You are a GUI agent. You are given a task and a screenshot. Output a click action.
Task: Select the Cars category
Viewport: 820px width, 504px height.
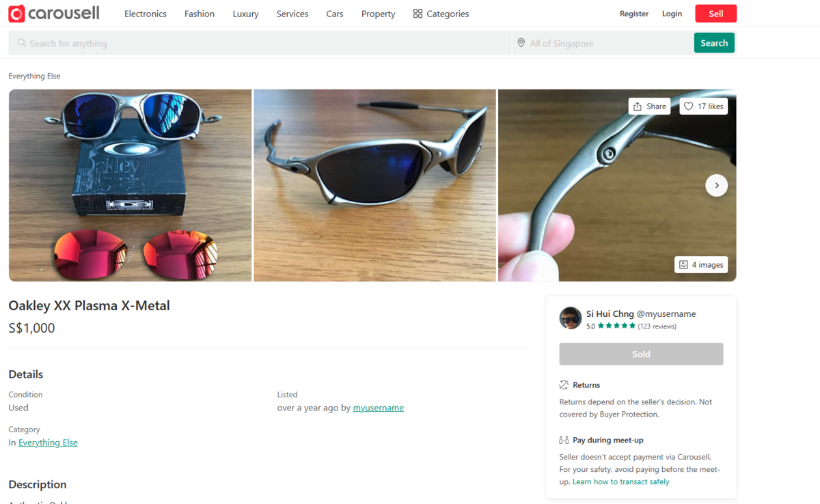[x=335, y=14]
